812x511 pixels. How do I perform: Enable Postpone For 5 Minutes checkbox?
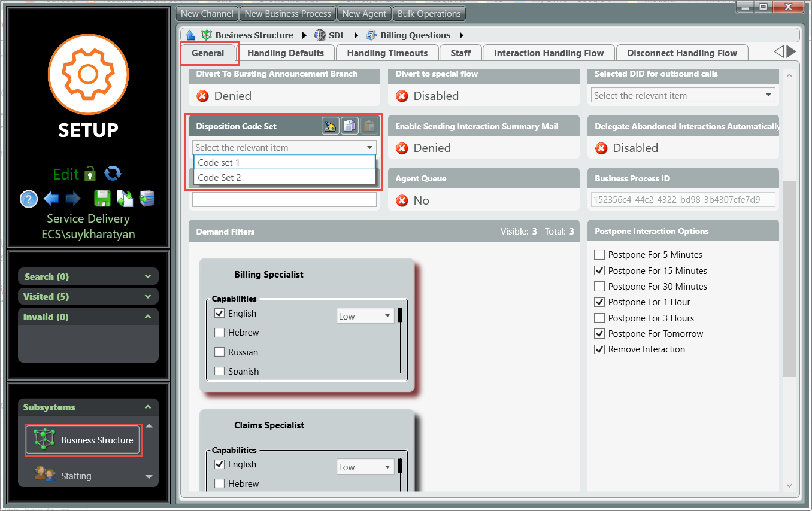(599, 255)
